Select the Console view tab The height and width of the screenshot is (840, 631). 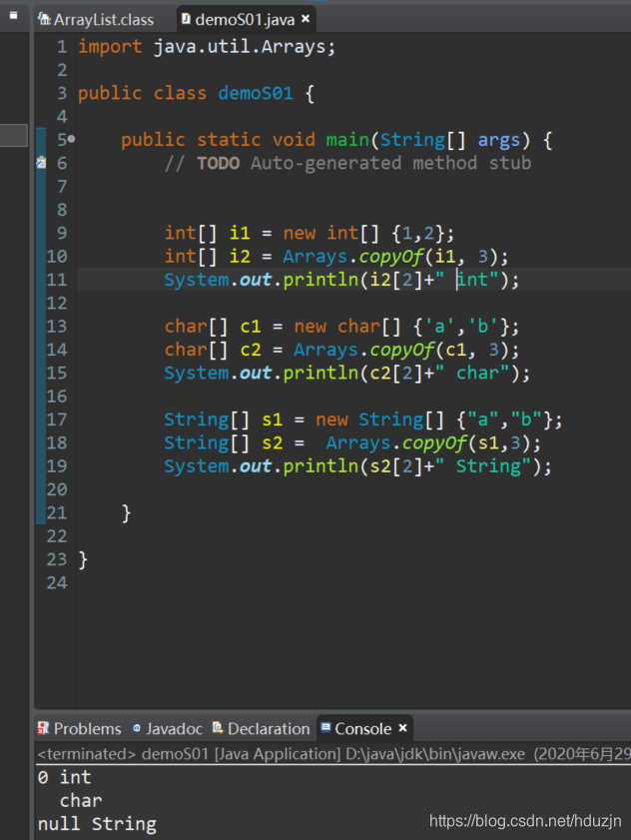[363, 728]
